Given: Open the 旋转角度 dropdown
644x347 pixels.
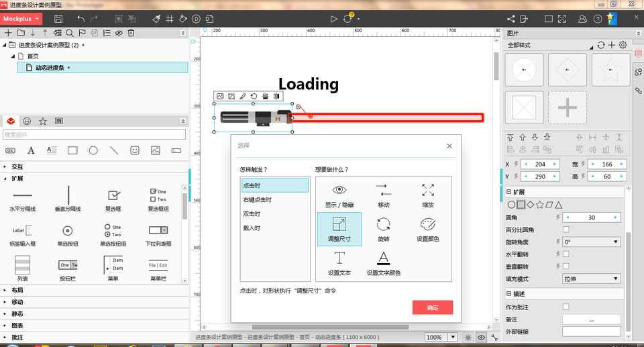Looking at the screenshot, I should (591, 242).
